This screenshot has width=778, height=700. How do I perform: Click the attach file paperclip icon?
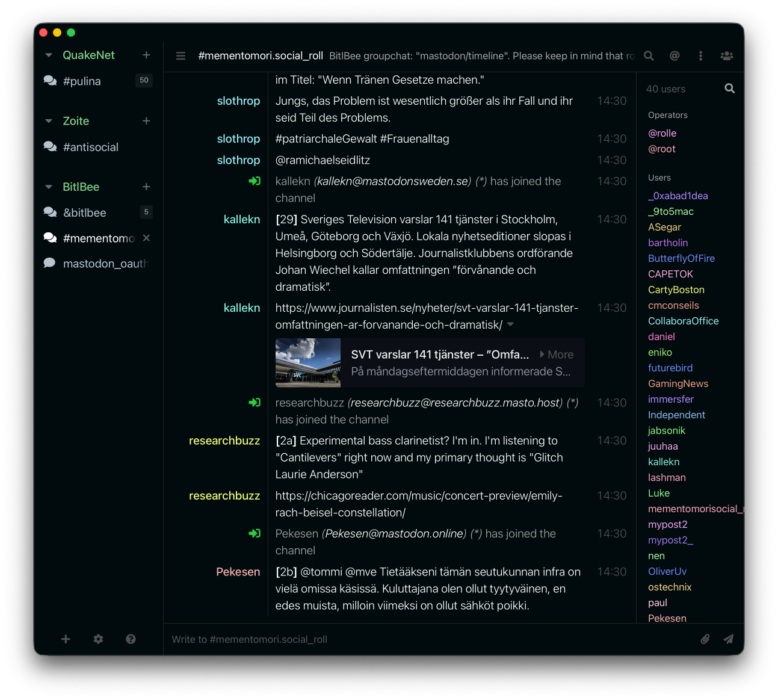(705, 639)
